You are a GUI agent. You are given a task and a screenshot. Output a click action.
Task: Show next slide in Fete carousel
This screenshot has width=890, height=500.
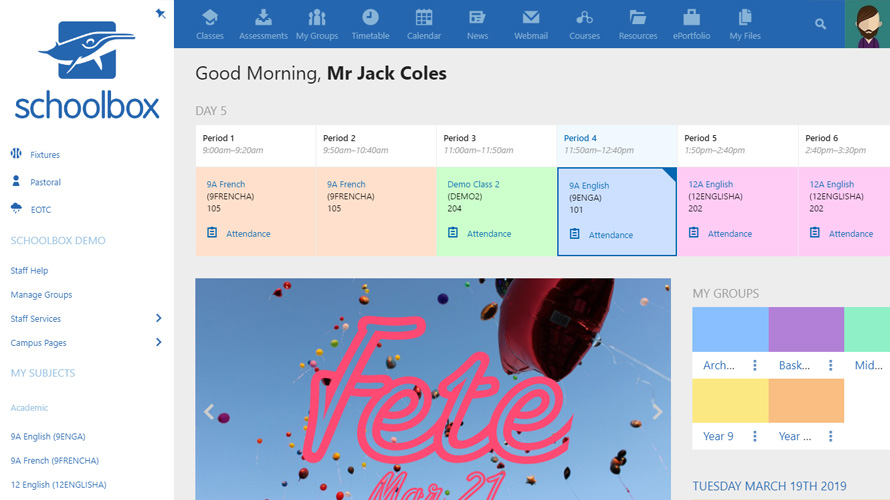coord(657,411)
